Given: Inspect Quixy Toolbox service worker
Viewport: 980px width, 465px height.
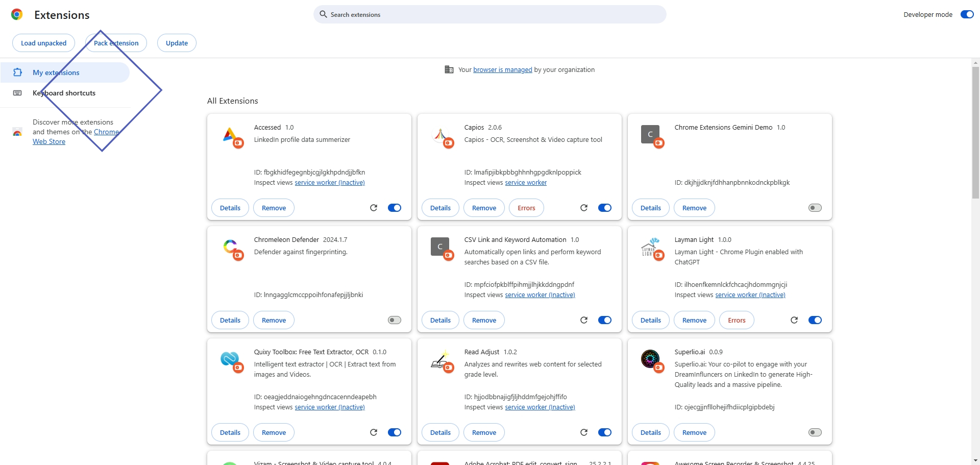Looking at the screenshot, I should pos(330,407).
